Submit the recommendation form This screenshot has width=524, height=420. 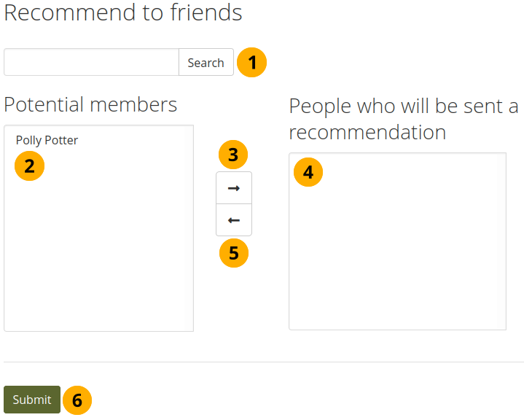pos(32,400)
